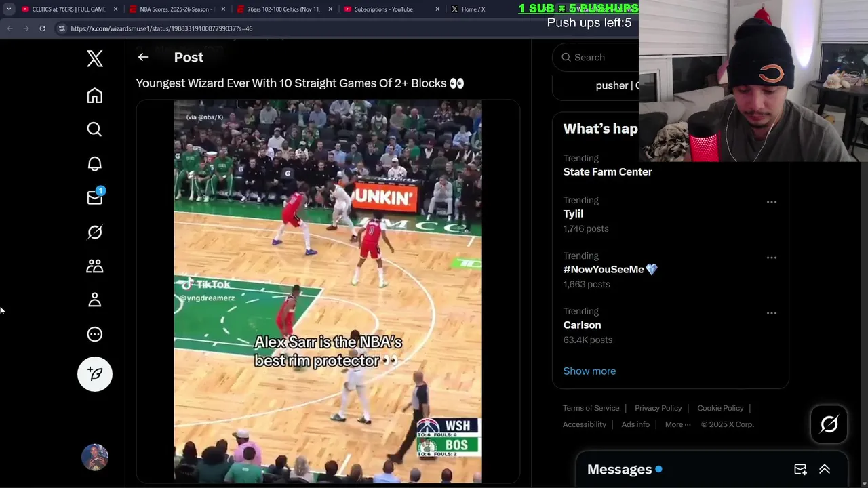This screenshot has width=868, height=488.
Task: Click the browser forward navigation arrow
Action: 26,28
